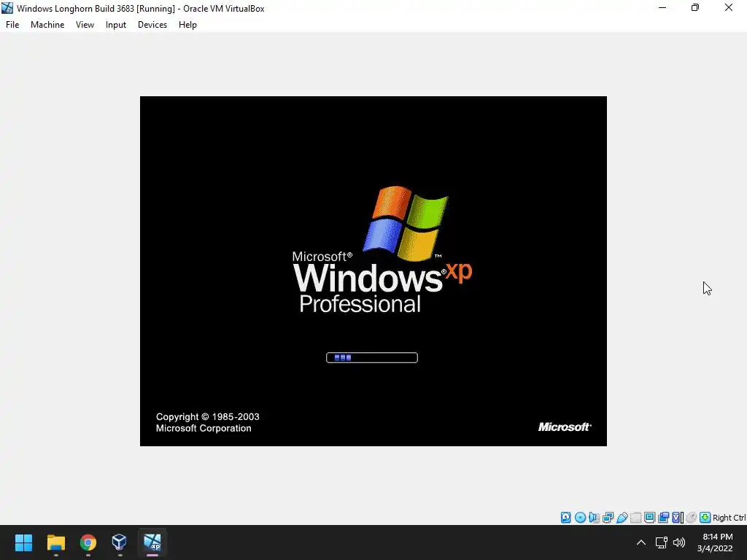Screen dimensions: 747x560
Task: Click the VirtualBox icon in window title bar
Action: 7,8
